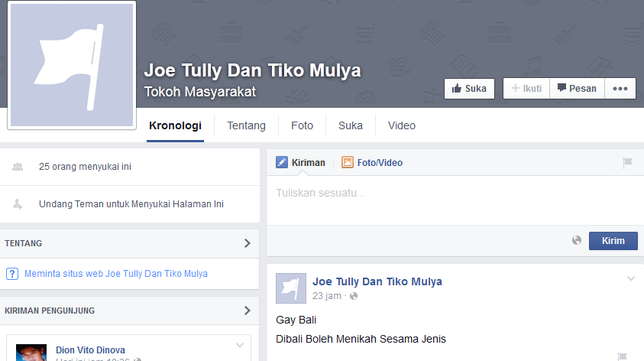Click Meminta situs web Joe Tully link

116,274
